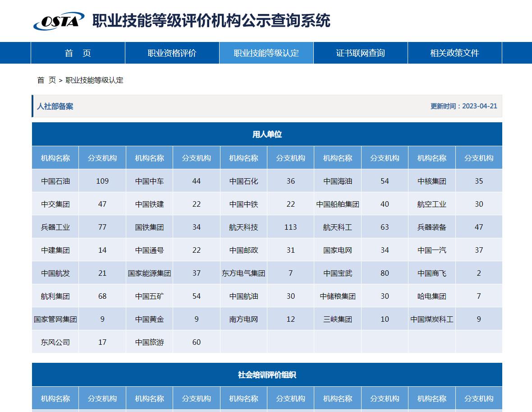Click the 中国宝武 organization

tap(338, 273)
